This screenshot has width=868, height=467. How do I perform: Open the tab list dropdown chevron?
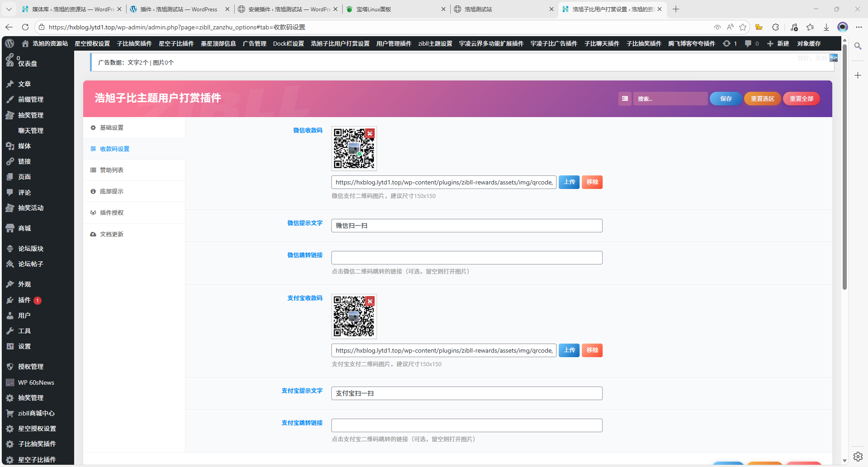coord(9,9)
